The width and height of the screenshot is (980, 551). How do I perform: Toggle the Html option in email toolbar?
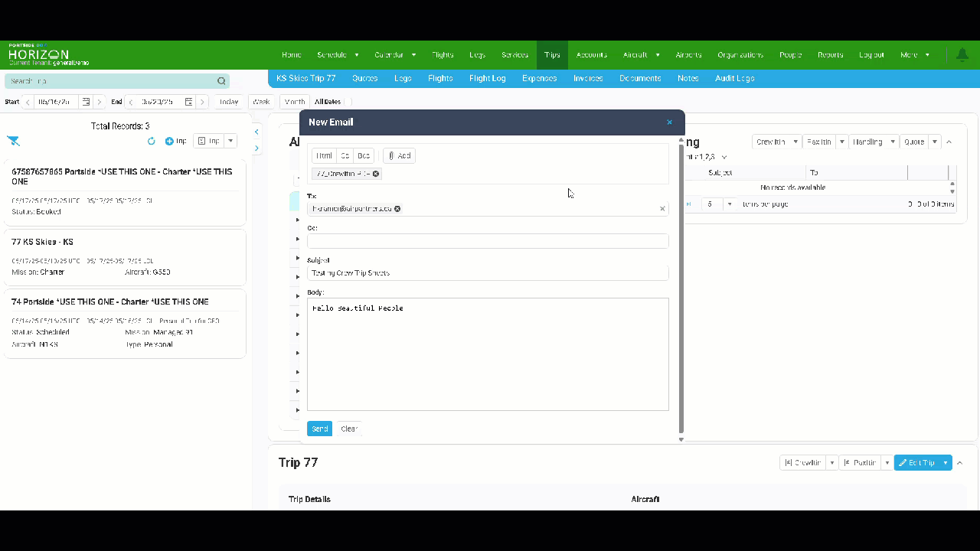click(x=325, y=155)
